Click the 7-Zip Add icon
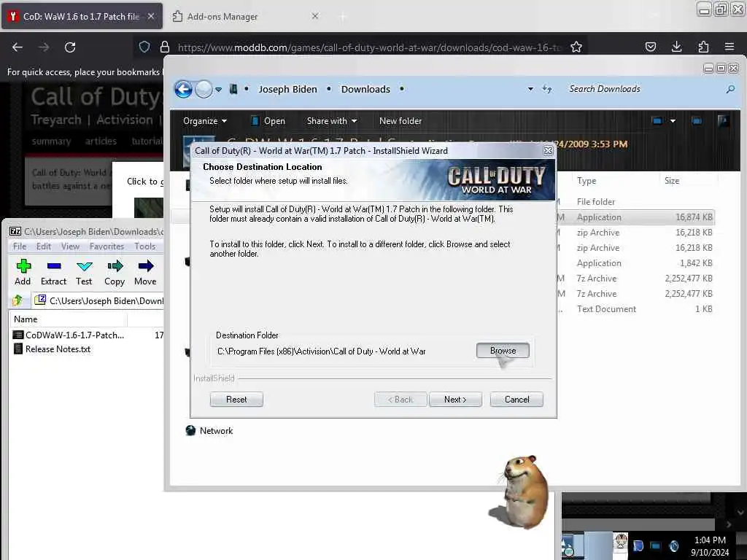The image size is (747, 560). click(23, 273)
